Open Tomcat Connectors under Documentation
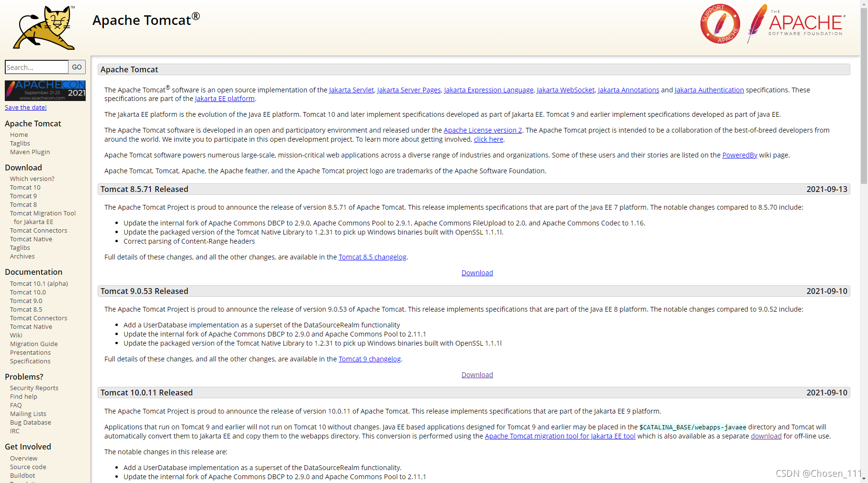The height and width of the screenshot is (483, 868). click(38, 318)
